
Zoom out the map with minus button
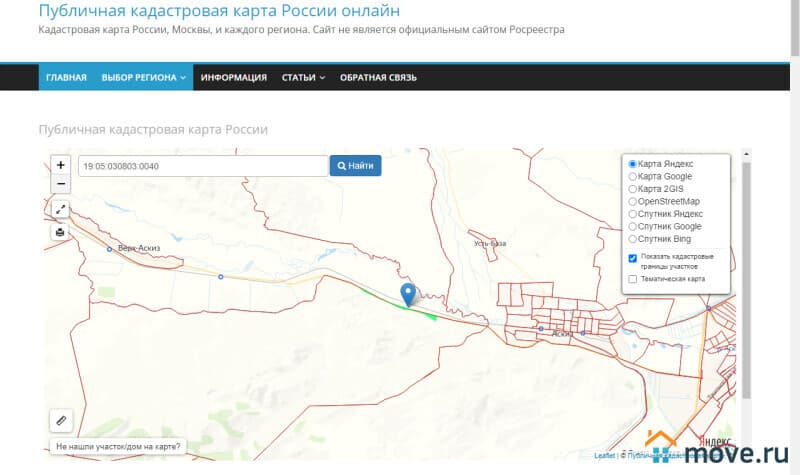point(61,184)
